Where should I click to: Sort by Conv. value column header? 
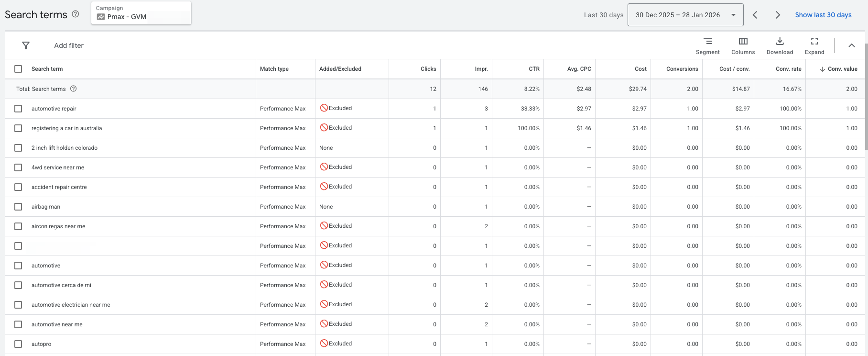point(838,69)
